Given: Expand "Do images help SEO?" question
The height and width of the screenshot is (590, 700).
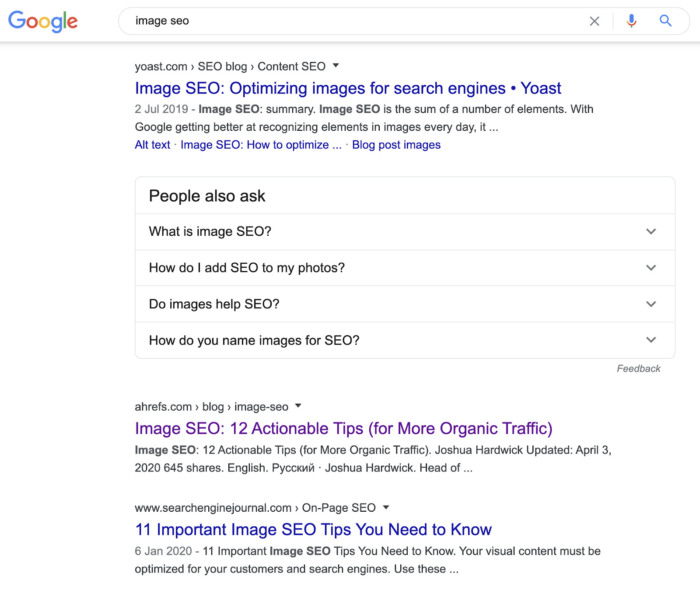Looking at the screenshot, I should (x=651, y=304).
